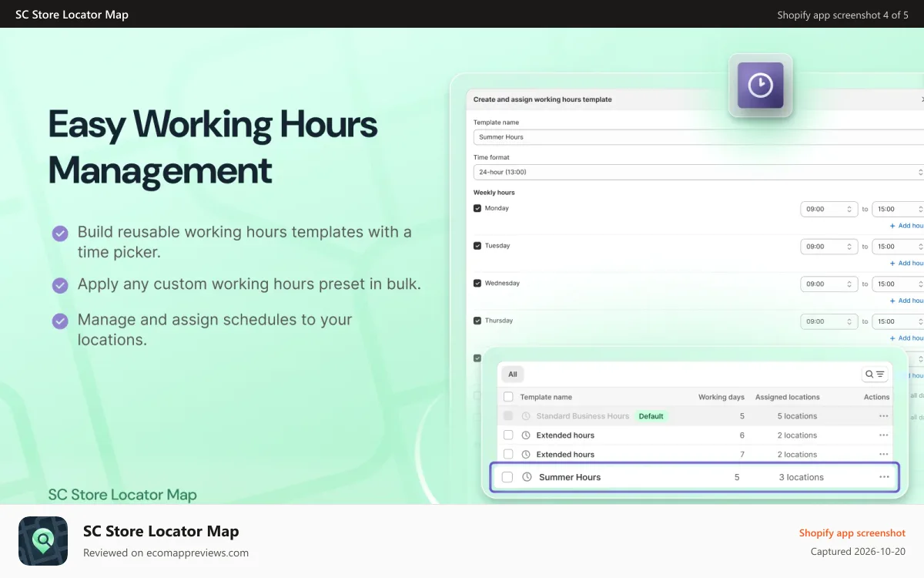The height and width of the screenshot is (578, 924).
Task: Open actions menu for Standard Business Hours
Action: [883, 416]
